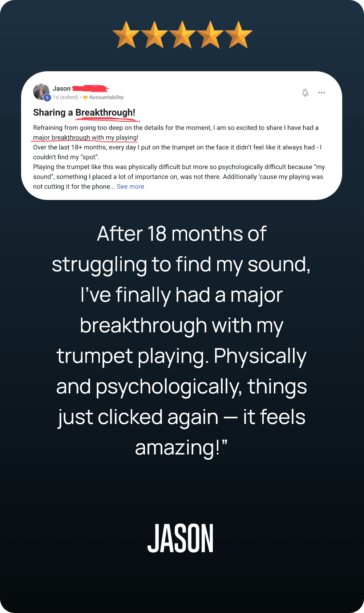Toggle the post notification bell
This screenshot has width=364, height=613.
[306, 92]
